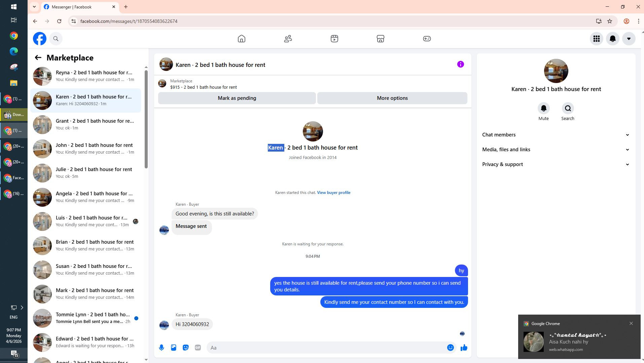Install app icon in address bar
The height and width of the screenshot is (363, 644).
(599, 21)
